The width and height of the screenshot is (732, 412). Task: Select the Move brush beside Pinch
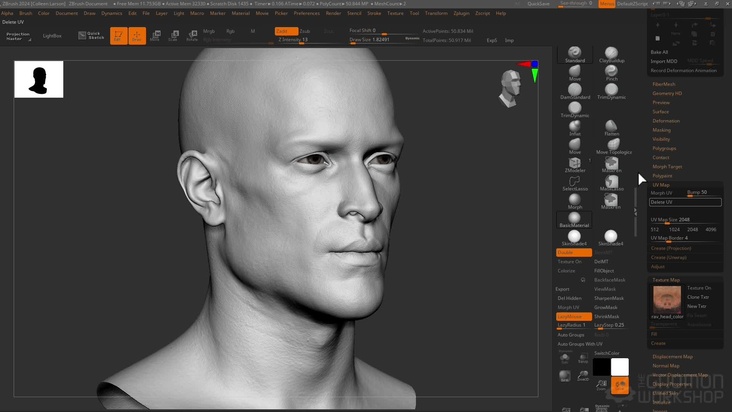[x=575, y=73]
